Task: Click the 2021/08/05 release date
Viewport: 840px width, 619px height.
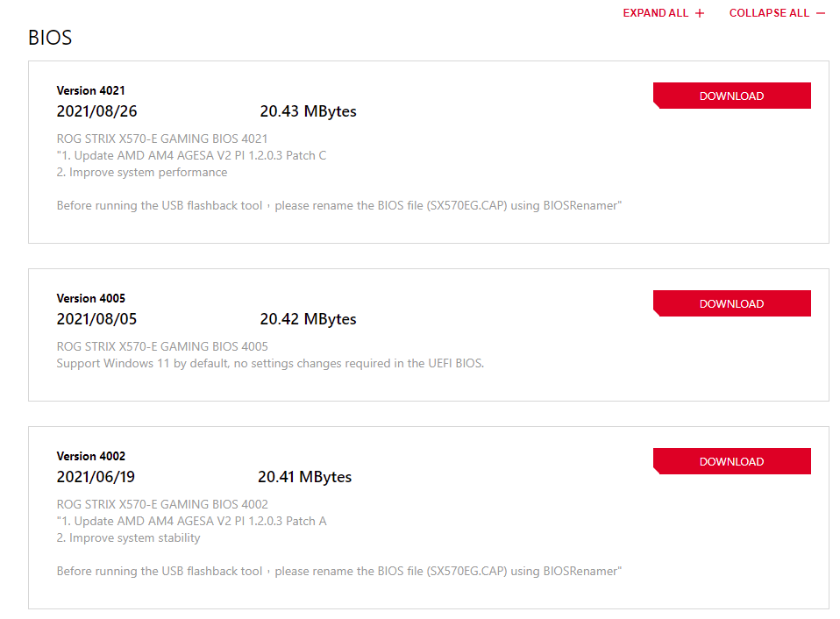Action: pos(97,319)
